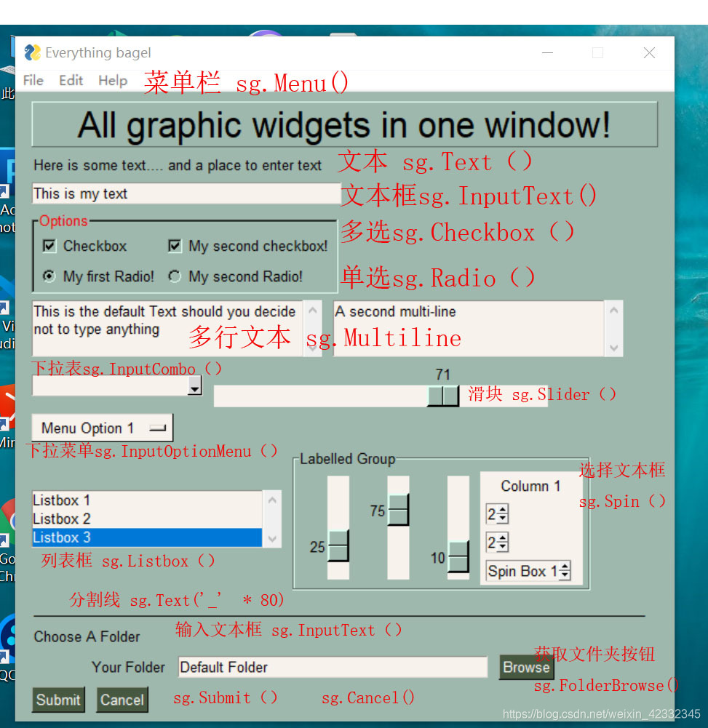Screen dimensions: 708x728
Task: Click the Browse button for folder selection
Action: coord(525,667)
